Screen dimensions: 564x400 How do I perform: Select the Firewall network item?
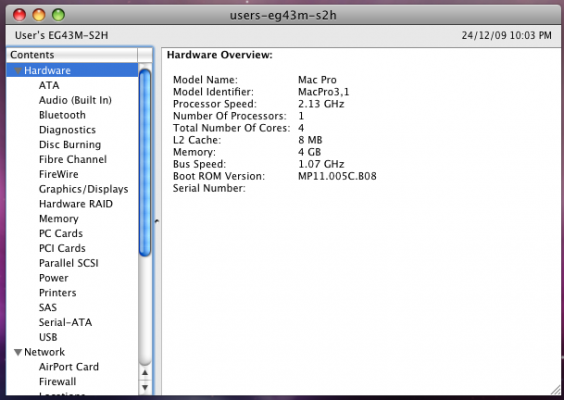pyautogui.click(x=58, y=382)
